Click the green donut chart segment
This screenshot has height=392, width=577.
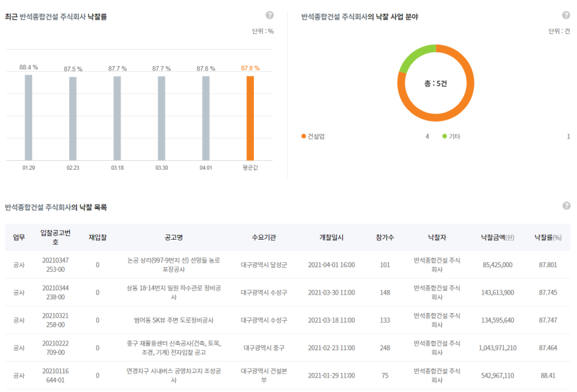[416, 55]
